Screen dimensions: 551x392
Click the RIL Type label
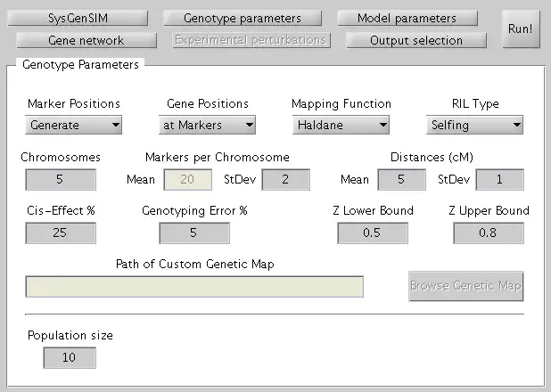pyautogui.click(x=475, y=103)
